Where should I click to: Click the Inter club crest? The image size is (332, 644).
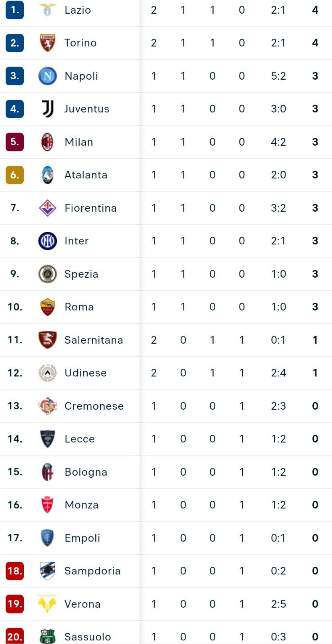47,241
